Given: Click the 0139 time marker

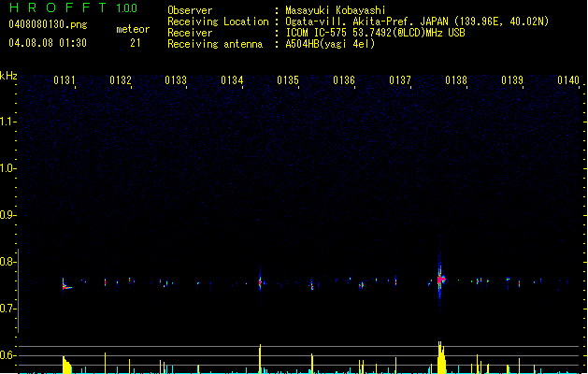Looking at the screenshot, I should click(x=512, y=80).
